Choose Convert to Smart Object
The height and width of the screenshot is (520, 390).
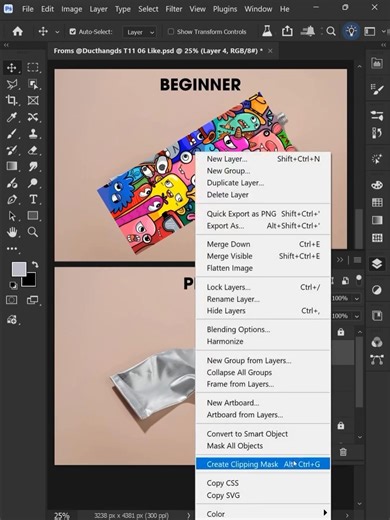(263, 434)
